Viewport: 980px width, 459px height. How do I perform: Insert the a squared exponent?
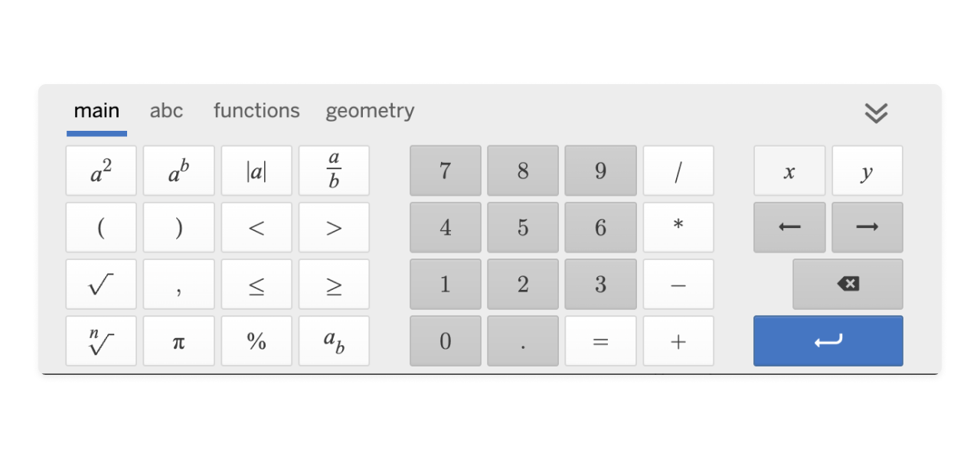pos(101,171)
